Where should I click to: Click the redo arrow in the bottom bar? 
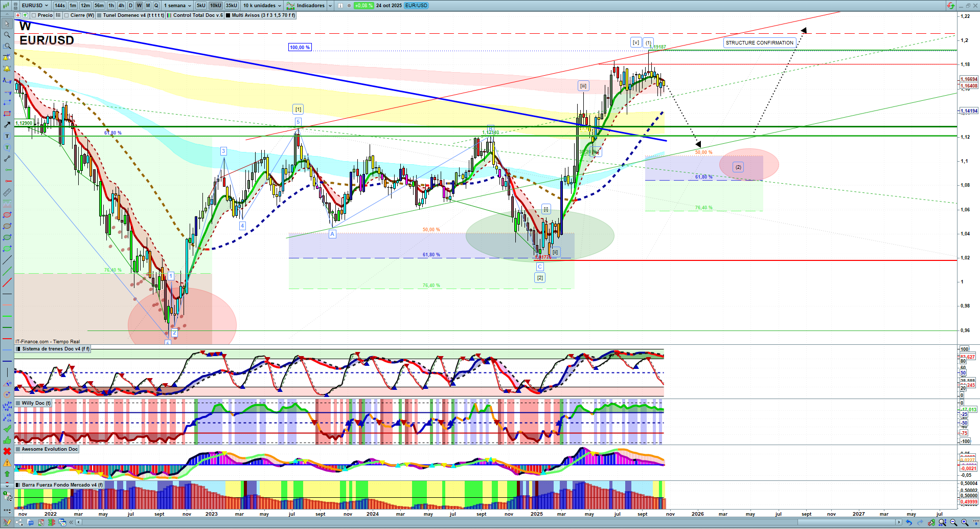(x=920, y=522)
